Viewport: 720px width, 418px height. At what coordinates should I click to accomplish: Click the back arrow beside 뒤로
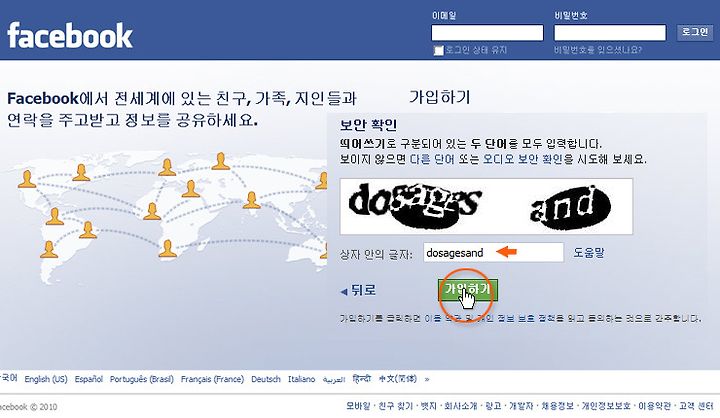343,291
